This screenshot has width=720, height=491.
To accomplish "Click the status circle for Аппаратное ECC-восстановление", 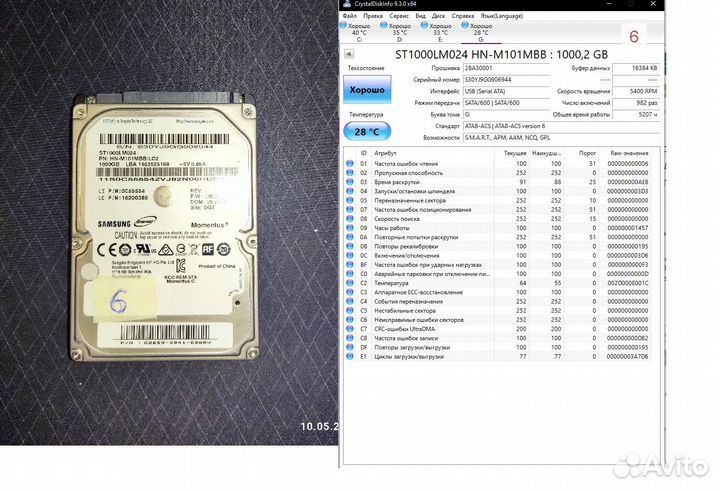I will pos(350,292).
